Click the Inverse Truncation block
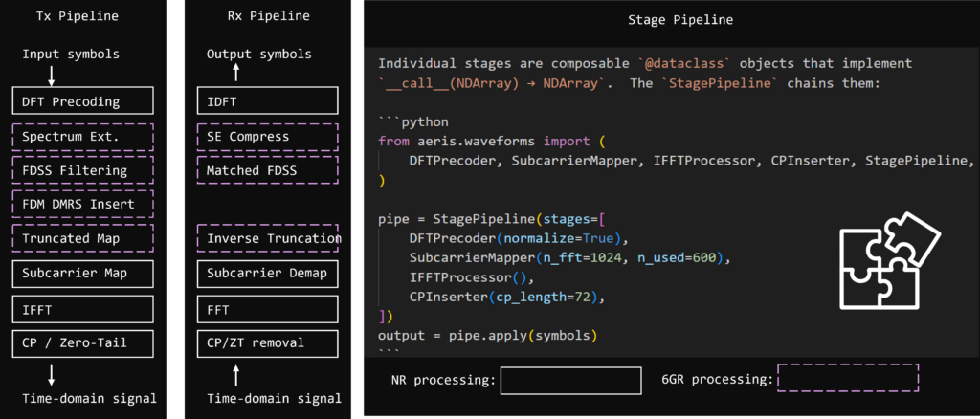Screen dimensions: 980x419 pyautogui.click(x=268, y=238)
